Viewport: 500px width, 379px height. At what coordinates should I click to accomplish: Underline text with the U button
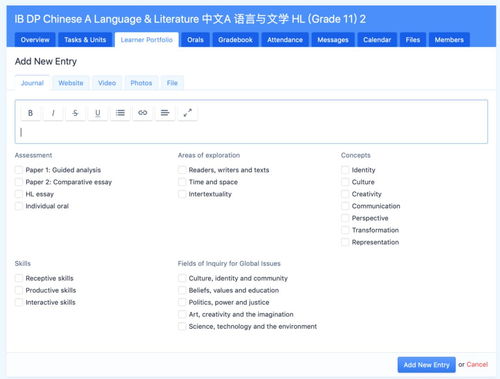pos(98,113)
